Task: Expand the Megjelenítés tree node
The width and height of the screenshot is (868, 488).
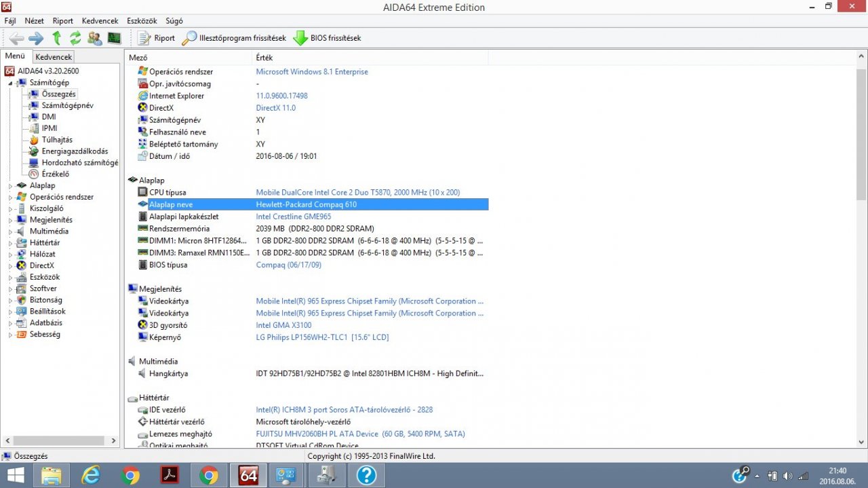Action: (x=10, y=220)
